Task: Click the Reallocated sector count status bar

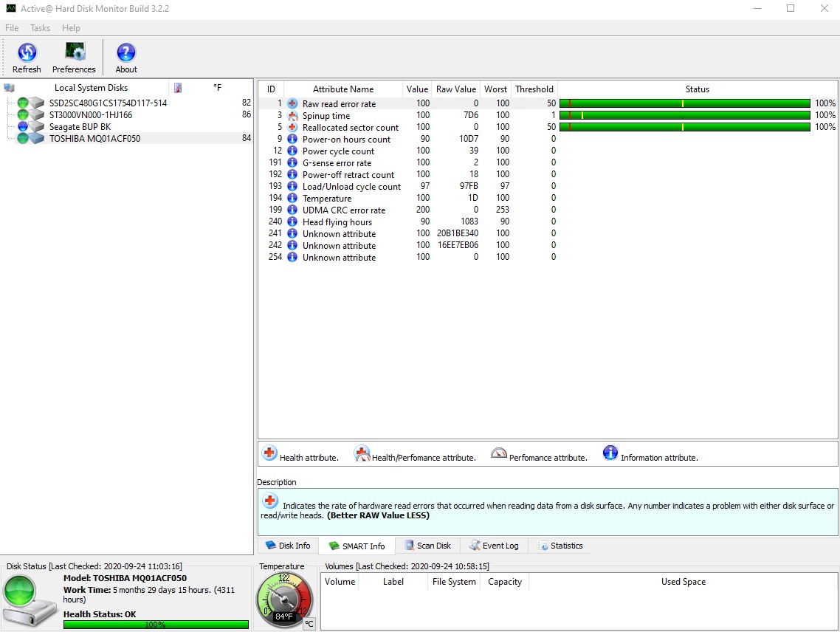Action: (x=684, y=128)
